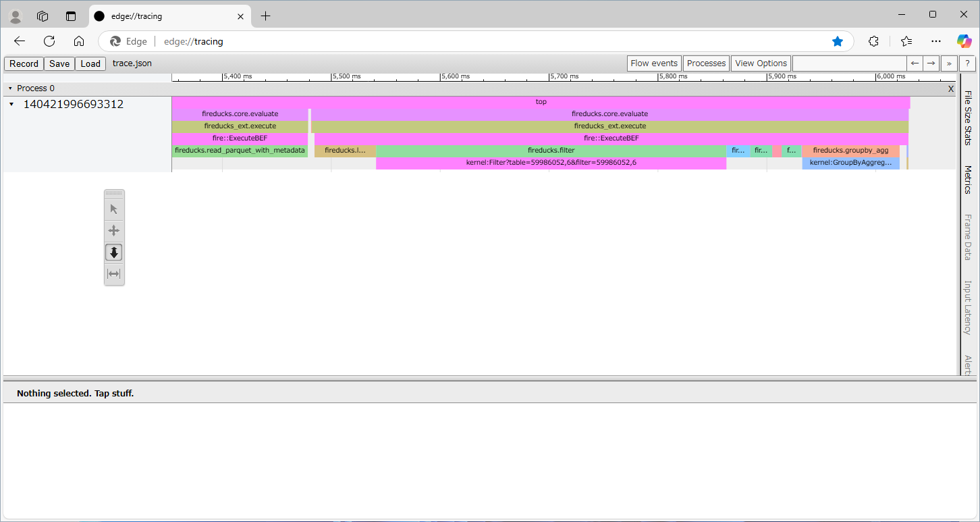
Task: Focus the trace search field
Action: pos(848,63)
